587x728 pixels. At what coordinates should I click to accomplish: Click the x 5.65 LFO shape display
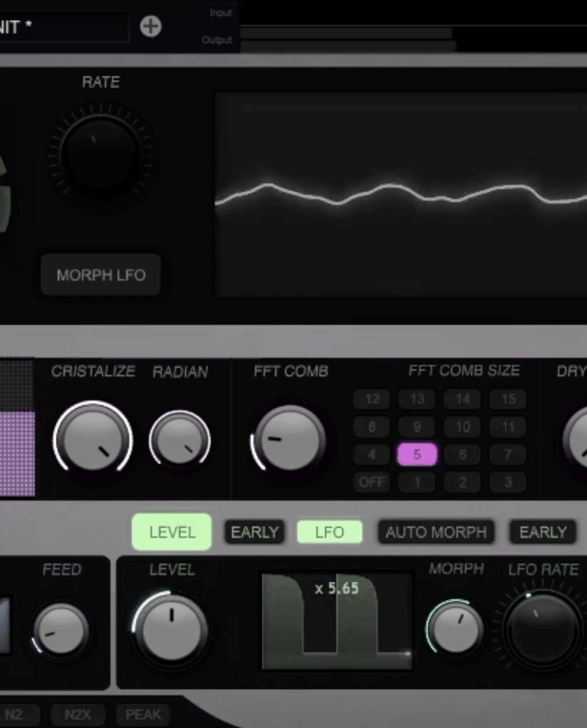click(x=336, y=621)
